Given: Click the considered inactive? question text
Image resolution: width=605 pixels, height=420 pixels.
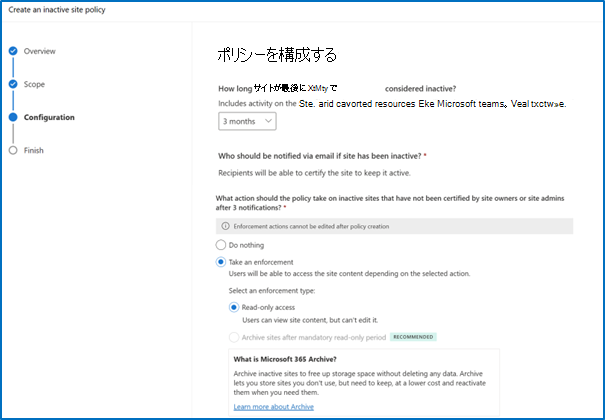Looking at the screenshot, I should click(420, 89).
